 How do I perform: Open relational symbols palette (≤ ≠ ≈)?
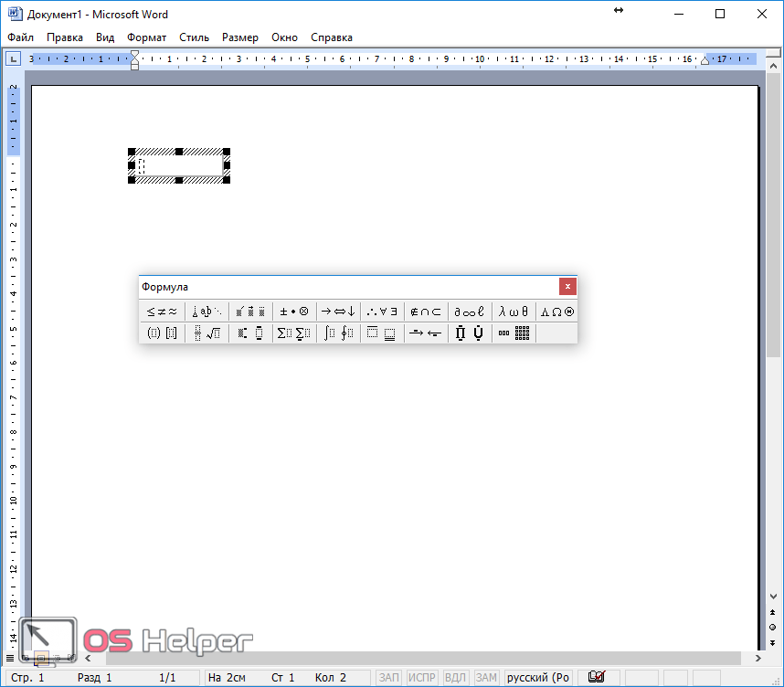[162, 312]
